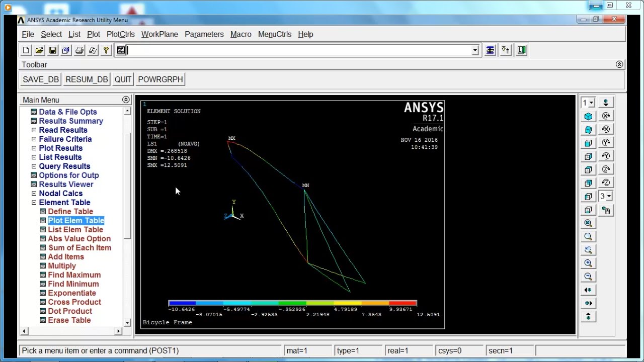Open the Report Generator icon
The image size is (644, 362).
93,50
